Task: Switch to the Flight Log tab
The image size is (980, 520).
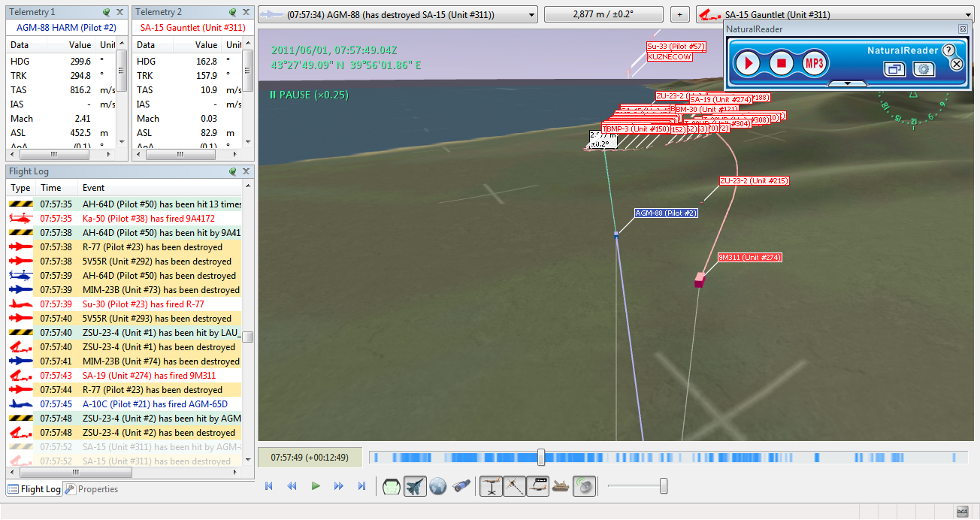Action: pos(35,489)
